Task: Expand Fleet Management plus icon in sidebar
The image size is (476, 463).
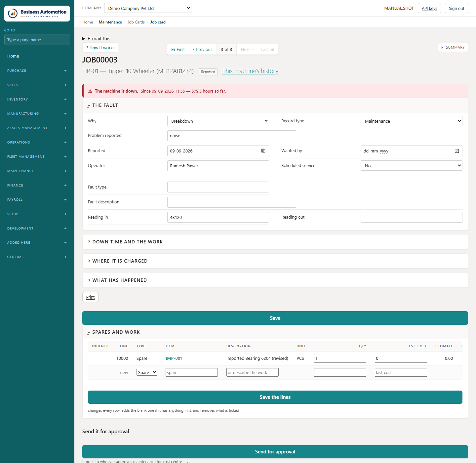Action: coord(65,157)
